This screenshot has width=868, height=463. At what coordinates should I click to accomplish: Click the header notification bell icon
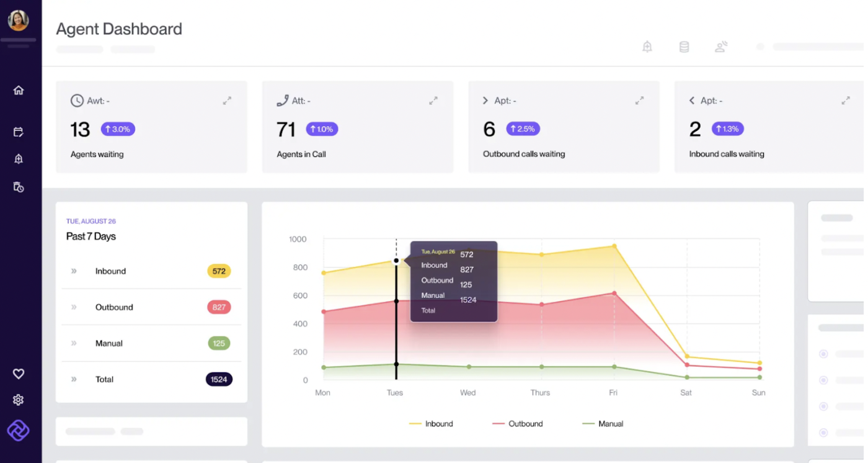click(647, 47)
